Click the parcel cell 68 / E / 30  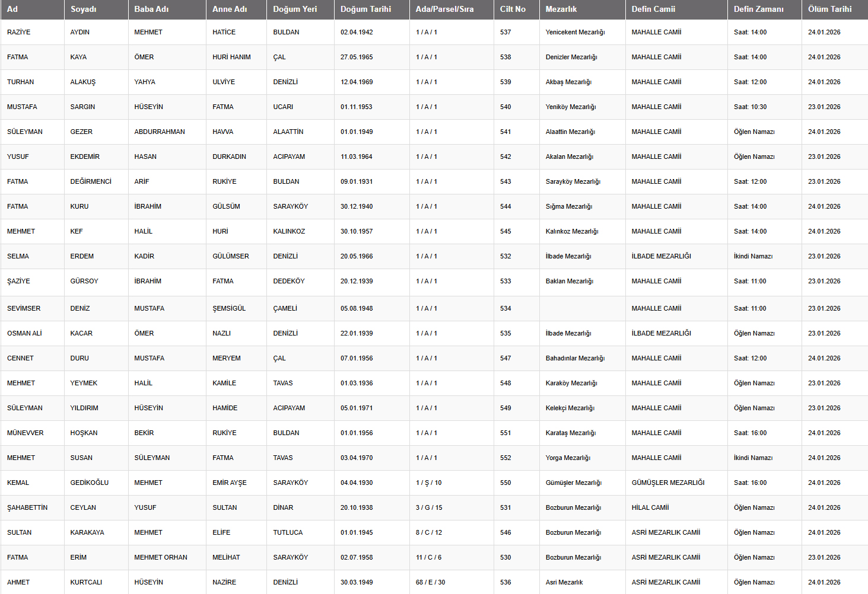pyautogui.click(x=430, y=582)
